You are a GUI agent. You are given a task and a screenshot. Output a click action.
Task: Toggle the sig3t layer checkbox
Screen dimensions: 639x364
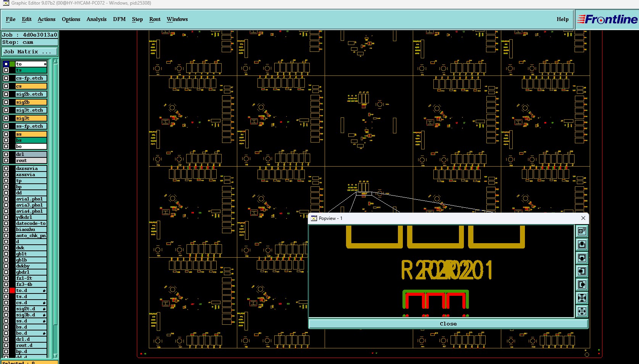(x=6, y=118)
